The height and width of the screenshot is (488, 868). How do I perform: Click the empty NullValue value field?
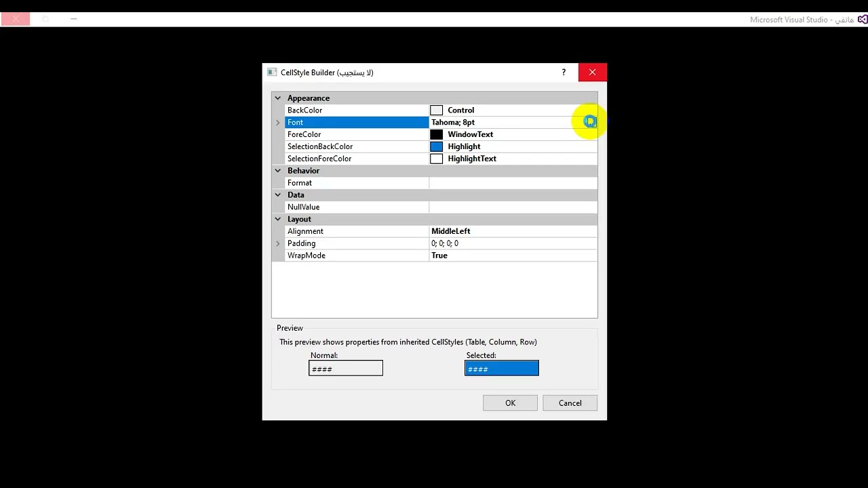point(513,207)
